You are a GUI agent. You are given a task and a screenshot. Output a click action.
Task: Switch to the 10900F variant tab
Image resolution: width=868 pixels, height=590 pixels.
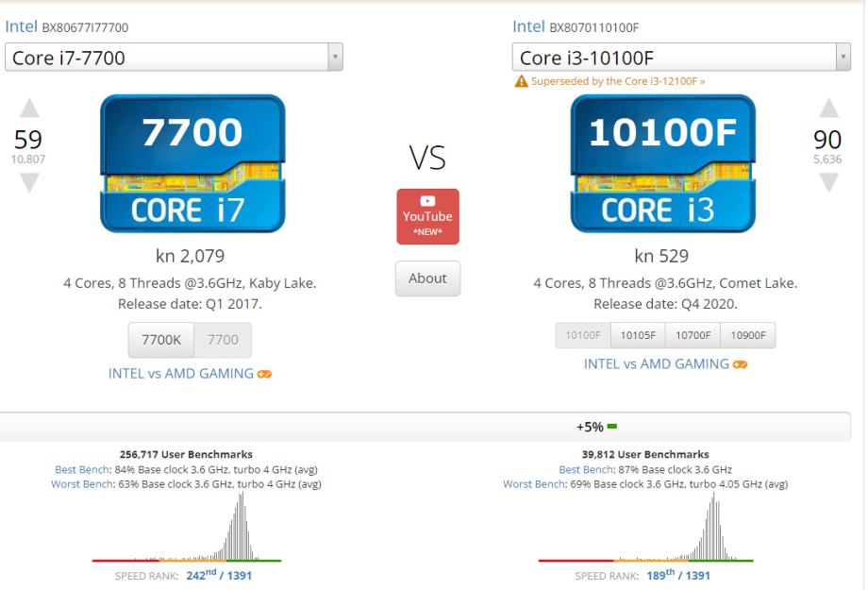[748, 335]
